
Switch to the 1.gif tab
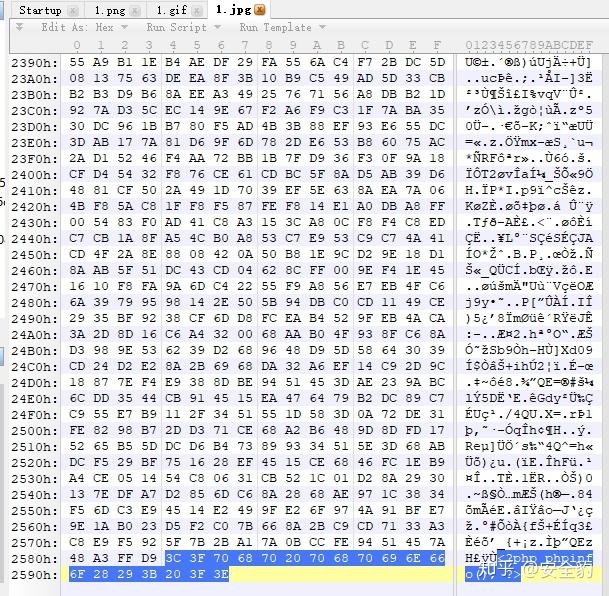tap(172, 10)
